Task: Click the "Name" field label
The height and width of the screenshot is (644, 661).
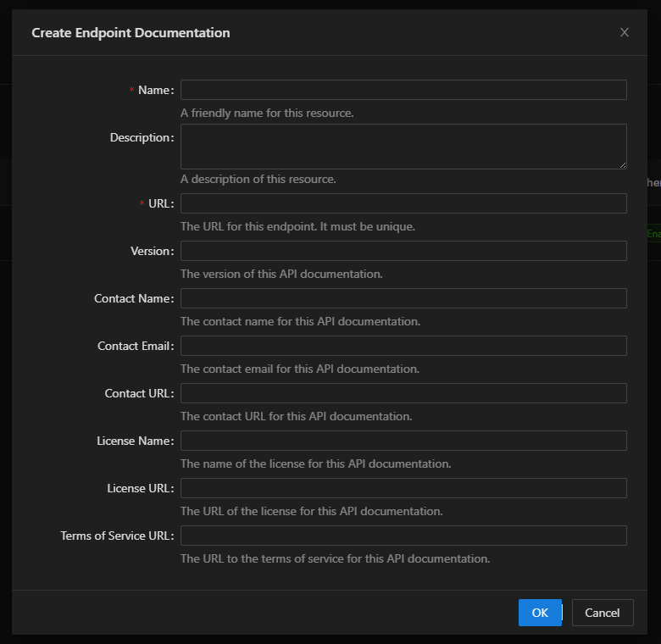Action: [155, 90]
